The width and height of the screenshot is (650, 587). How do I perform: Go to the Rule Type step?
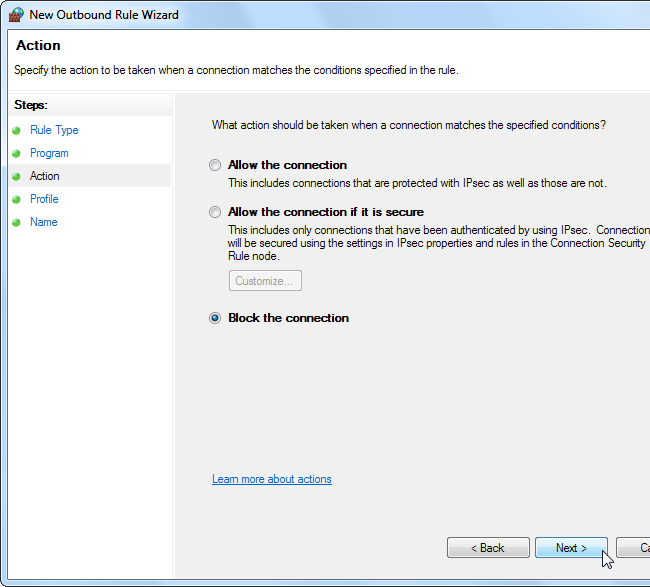point(54,130)
